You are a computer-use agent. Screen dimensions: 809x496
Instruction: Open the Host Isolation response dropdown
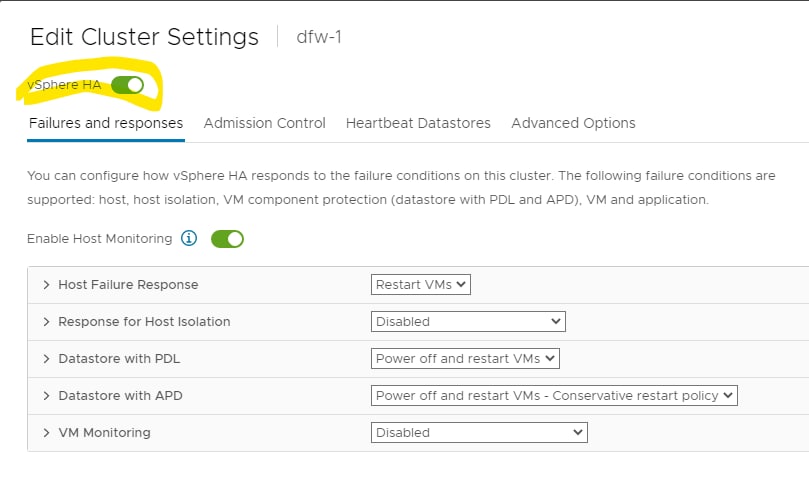pos(468,322)
